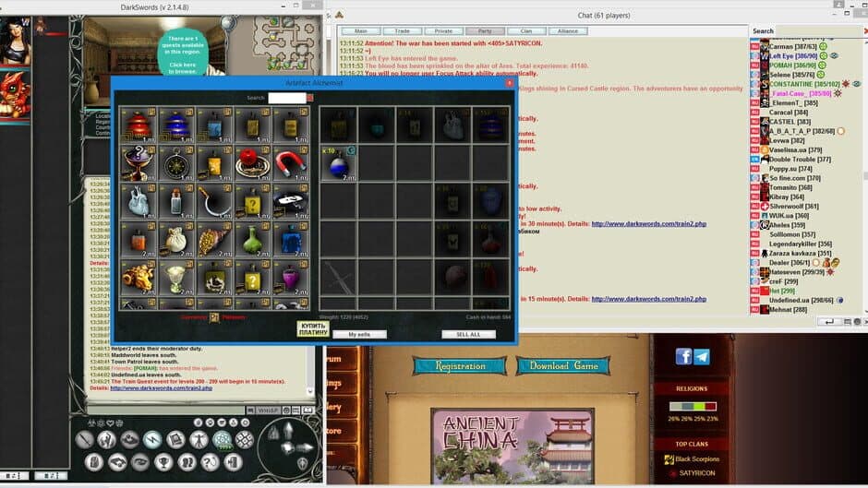The width and height of the screenshot is (868, 488).
Task: Select the purple mystery goblet artifact
Action: (138, 163)
